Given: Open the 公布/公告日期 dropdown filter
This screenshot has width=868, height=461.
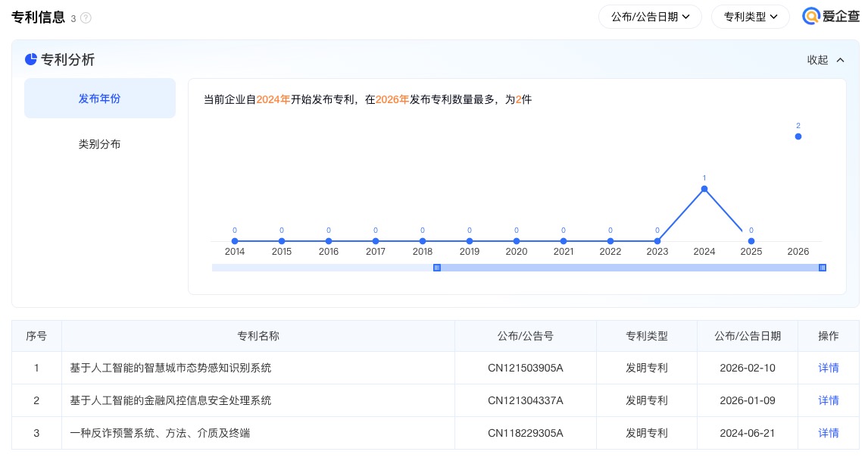Looking at the screenshot, I should [x=650, y=17].
